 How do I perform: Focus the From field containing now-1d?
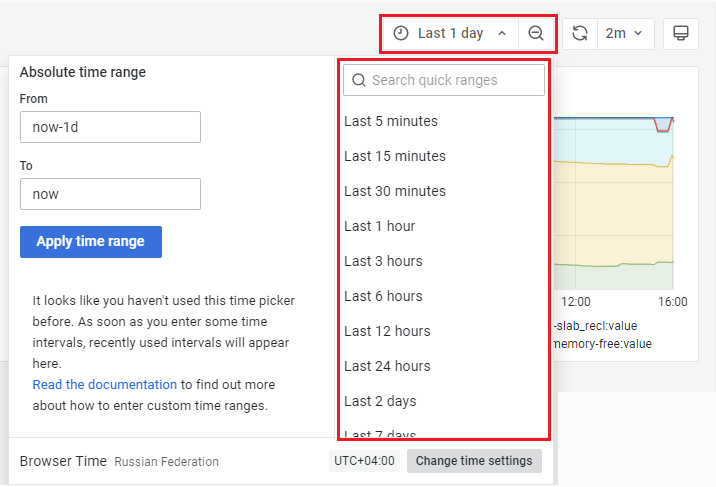point(110,127)
